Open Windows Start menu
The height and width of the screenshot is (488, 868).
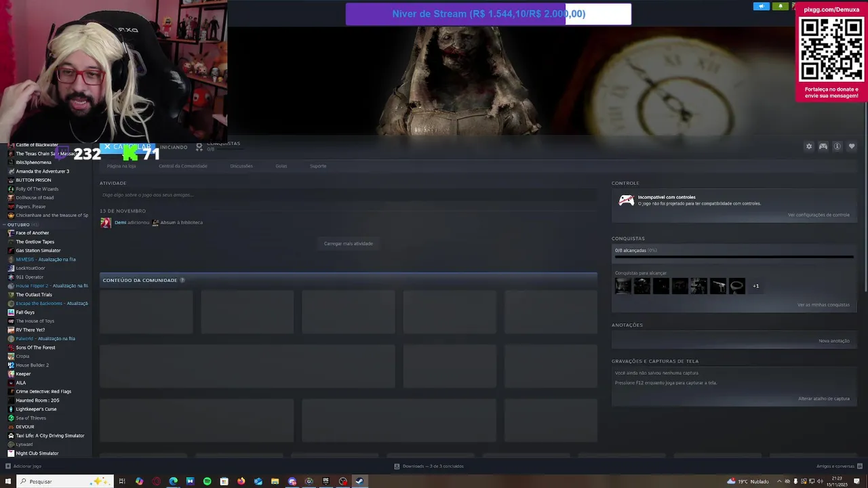8,481
